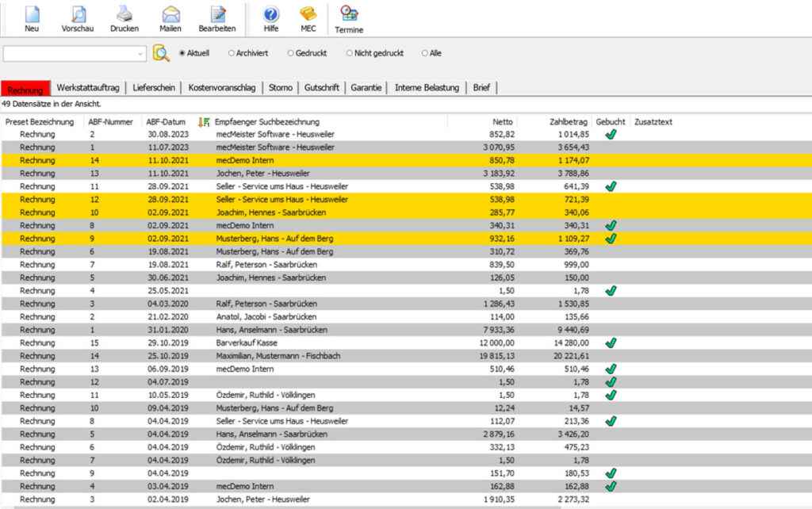Sort by Empfaenger Suchbezeichnung header
This screenshot has width=812, height=509.
(266, 122)
